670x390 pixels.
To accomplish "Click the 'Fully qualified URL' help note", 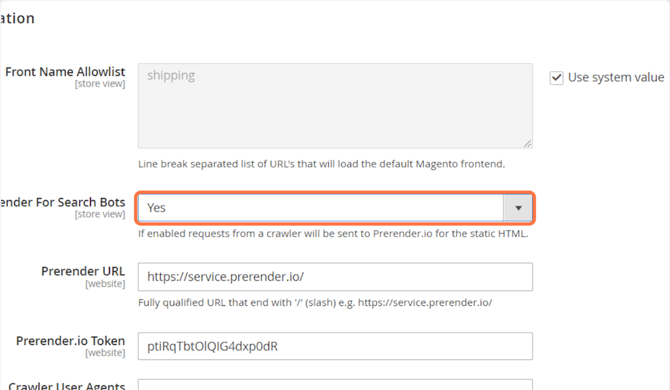I will (x=315, y=302).
